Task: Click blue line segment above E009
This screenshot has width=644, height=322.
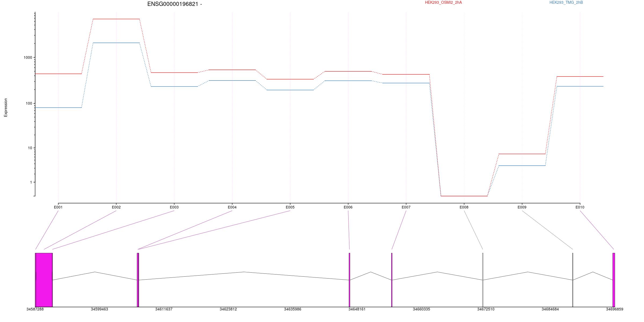Action: tap(522, 166)
